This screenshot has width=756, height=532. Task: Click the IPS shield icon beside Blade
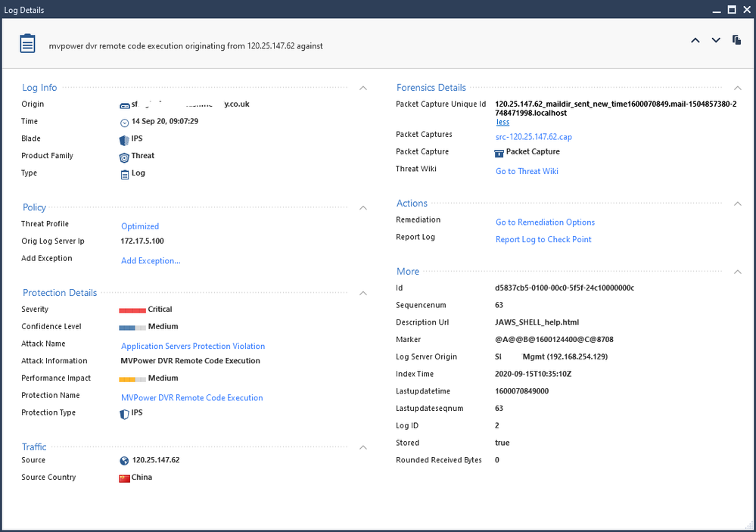pos(124,140)
